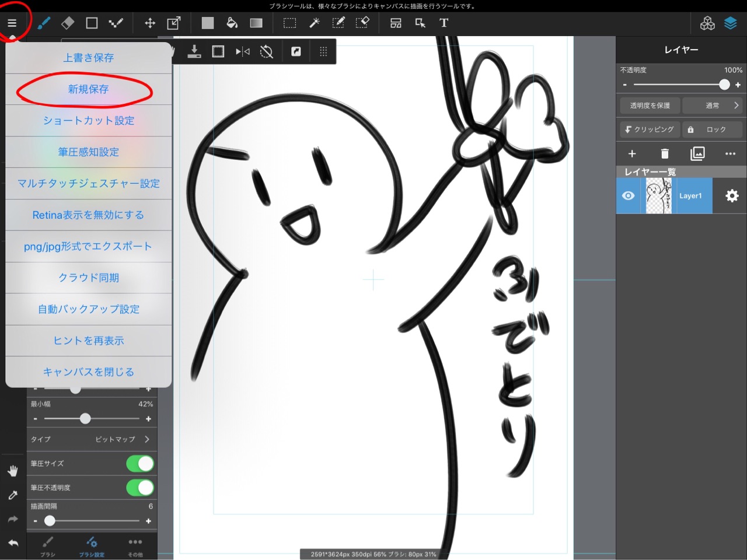Viewport: 747px width, 560px height.
Task: Click the fullscreen arrow icon in sub-toolbar
Action: coord(296,52)
